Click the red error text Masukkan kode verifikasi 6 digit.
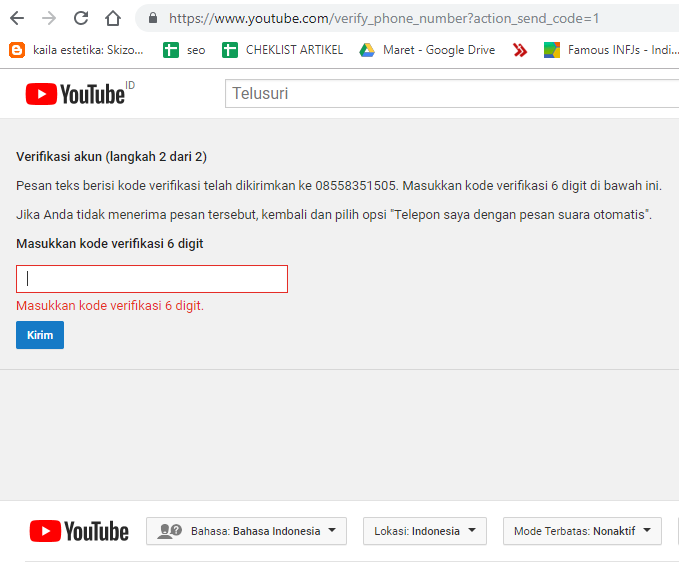This screenshot has width=679, height=566. (110, 306)
